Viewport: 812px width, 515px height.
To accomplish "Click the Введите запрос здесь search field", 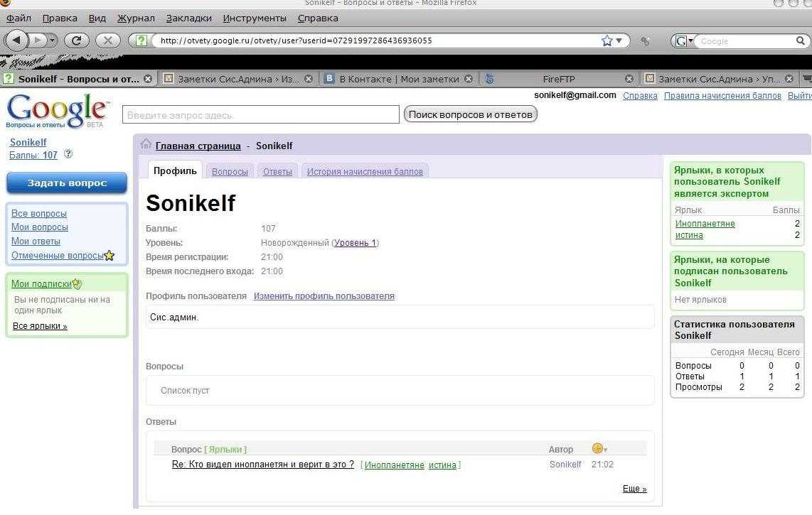I will point(260,115).
